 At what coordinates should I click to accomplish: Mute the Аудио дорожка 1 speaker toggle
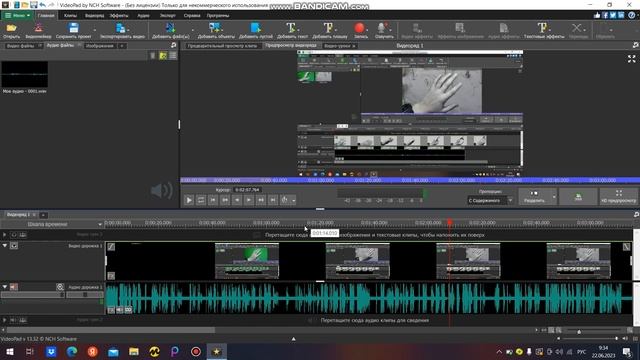click(x=14, y=287)
